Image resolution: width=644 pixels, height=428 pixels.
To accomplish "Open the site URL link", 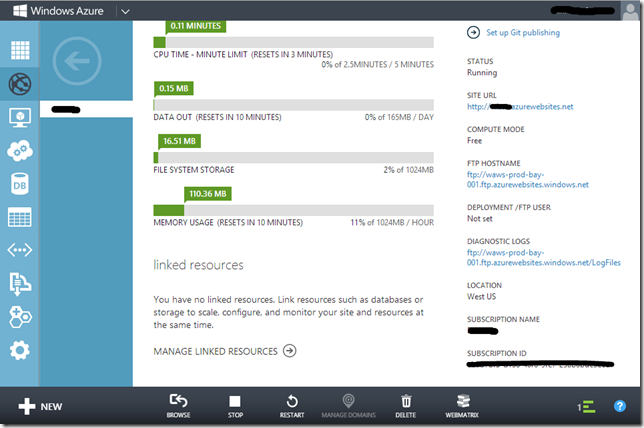I will pos(520,107).
